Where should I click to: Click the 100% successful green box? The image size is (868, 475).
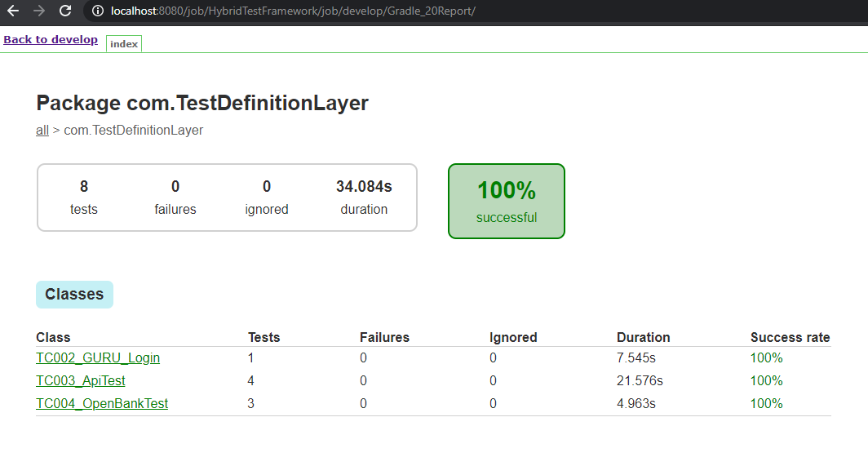pos(507,201)
